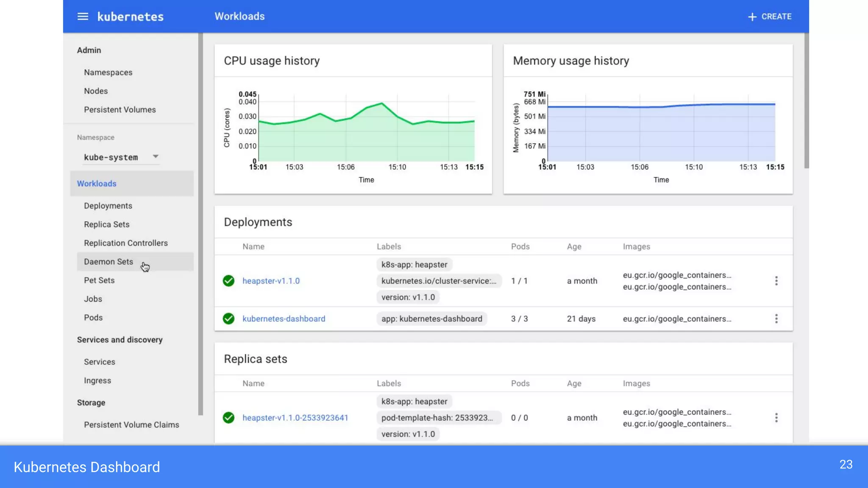This screenshot has width=868, height=488.
Task: Click the image name in kubernetes-dashboard row
Action: 677,319
